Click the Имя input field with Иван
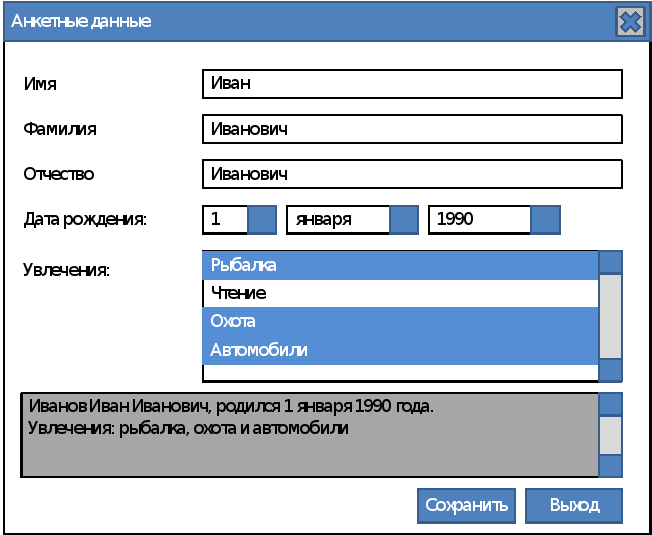This screenshot has height=535, width=652. (412, 84)
